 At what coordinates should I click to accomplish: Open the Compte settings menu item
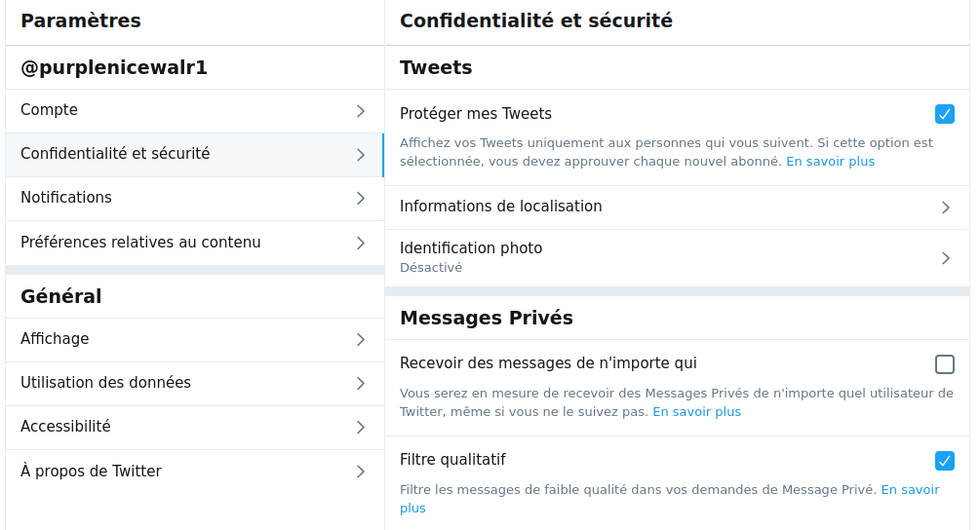click(x=194, y=111)
